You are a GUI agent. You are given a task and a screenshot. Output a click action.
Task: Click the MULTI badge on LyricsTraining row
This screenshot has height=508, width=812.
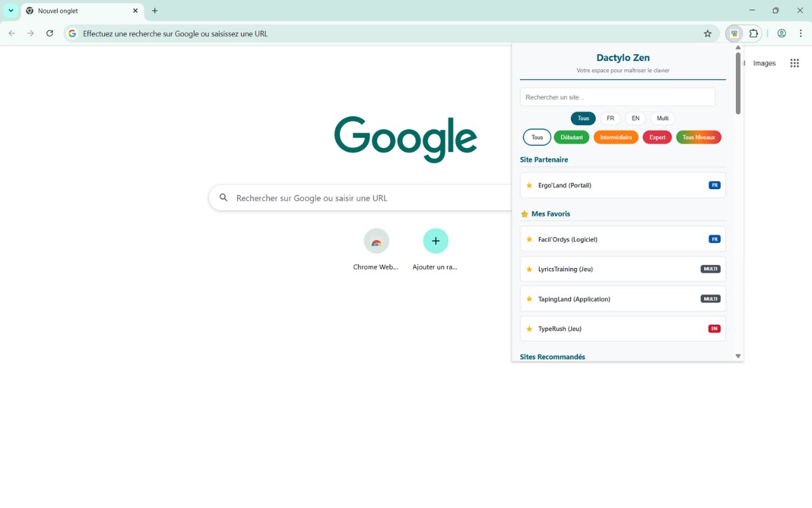pyautogui.click(x=710, y=269)
